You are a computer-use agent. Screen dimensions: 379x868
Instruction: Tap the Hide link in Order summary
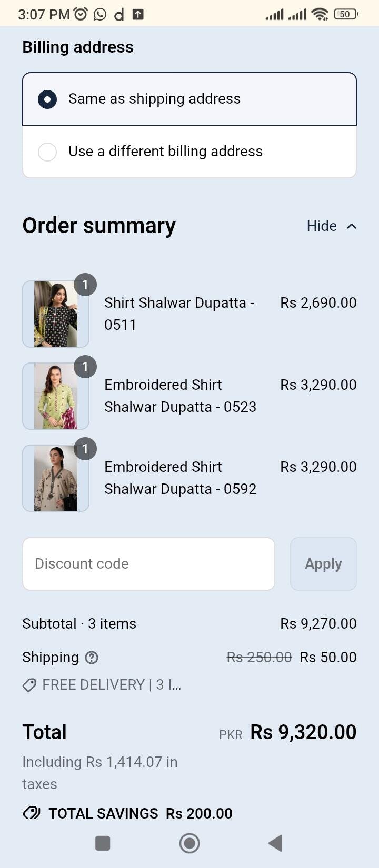click(322, 226)
